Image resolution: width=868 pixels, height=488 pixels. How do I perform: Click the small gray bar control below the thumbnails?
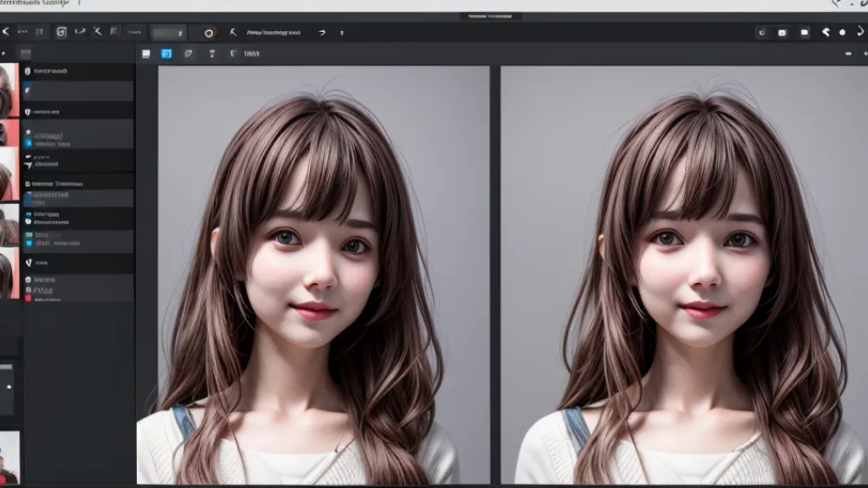click(x=6, y=367)
